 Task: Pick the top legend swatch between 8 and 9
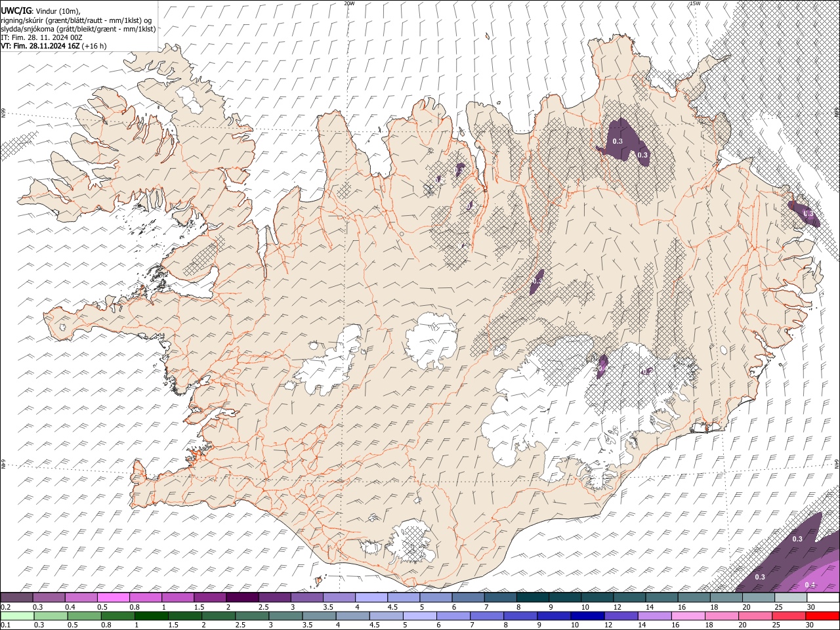(x=532, y=598)
